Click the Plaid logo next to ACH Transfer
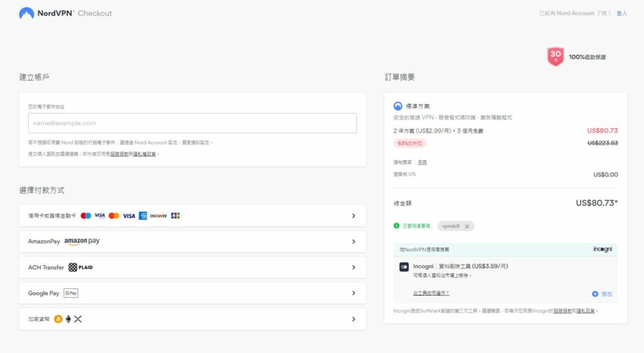This screenshot has width=644, height=353. tap(80, 268)
